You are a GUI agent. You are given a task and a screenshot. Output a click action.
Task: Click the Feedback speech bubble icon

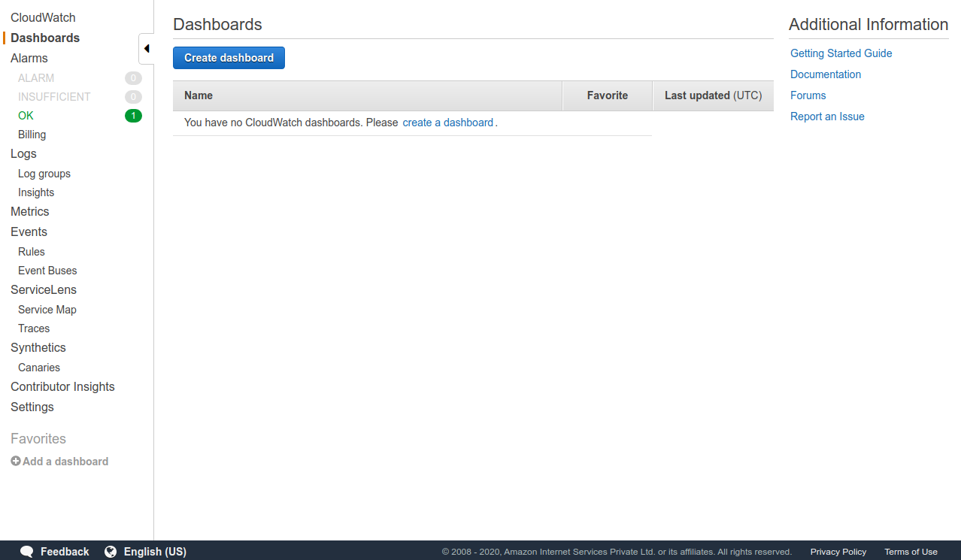(26, 552)
